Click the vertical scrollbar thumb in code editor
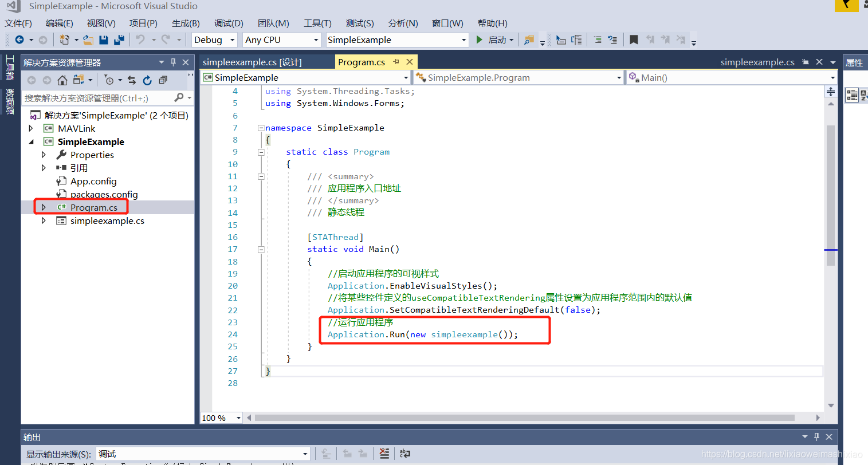This screenshot has width=868, height=465. coord(831,195)
